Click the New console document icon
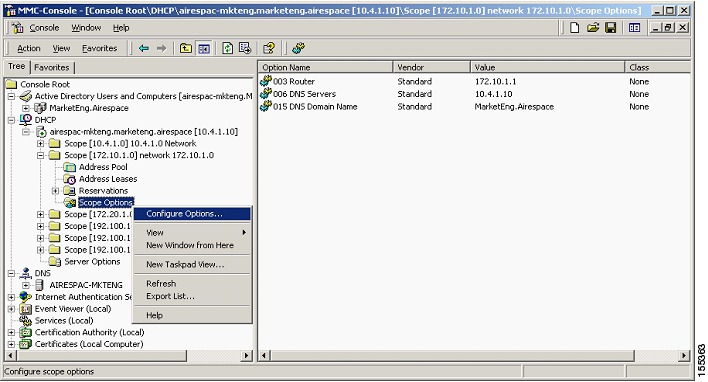The image size is (708, 382). pos(574,28)
